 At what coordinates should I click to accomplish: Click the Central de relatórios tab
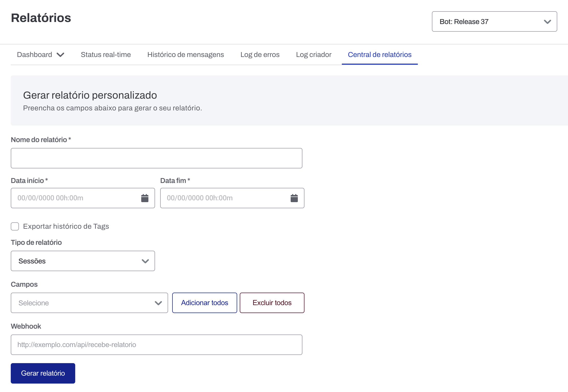click(x=379, y=55)
